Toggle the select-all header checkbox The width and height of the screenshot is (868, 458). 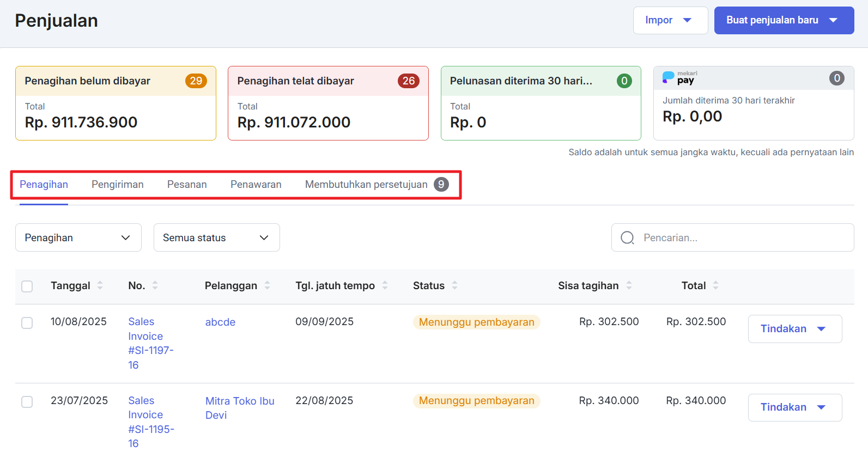(27, 286)
